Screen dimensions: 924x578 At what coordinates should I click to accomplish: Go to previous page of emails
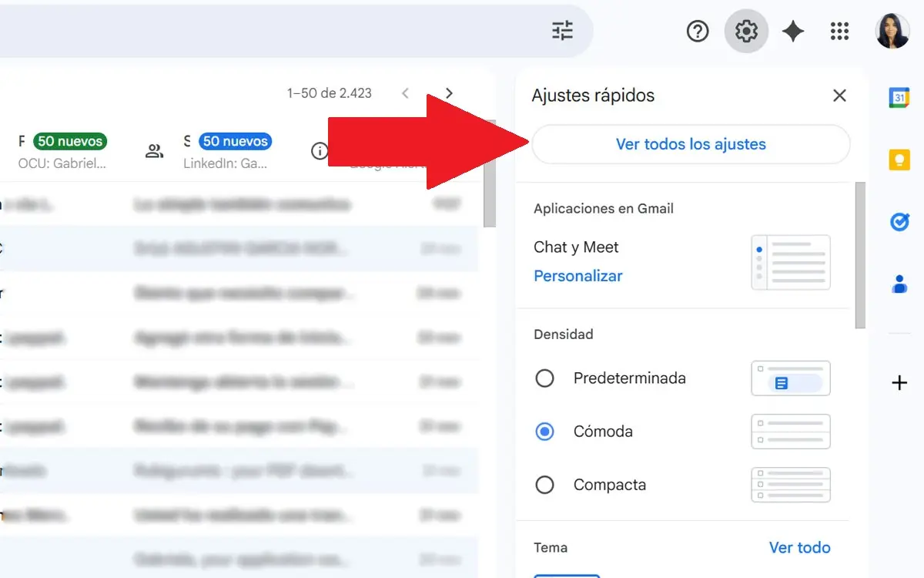point(406,93)
